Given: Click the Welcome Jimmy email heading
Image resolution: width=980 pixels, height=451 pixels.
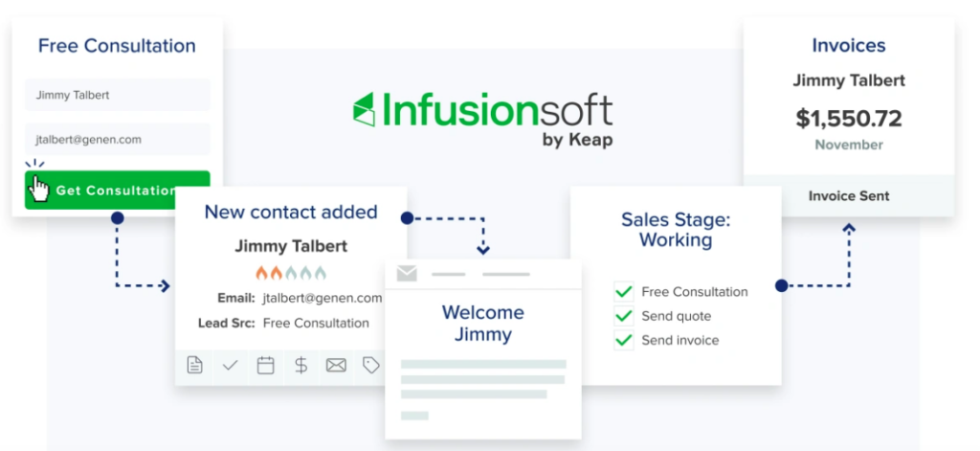Looking at the screenshot, I should point(482,324).
